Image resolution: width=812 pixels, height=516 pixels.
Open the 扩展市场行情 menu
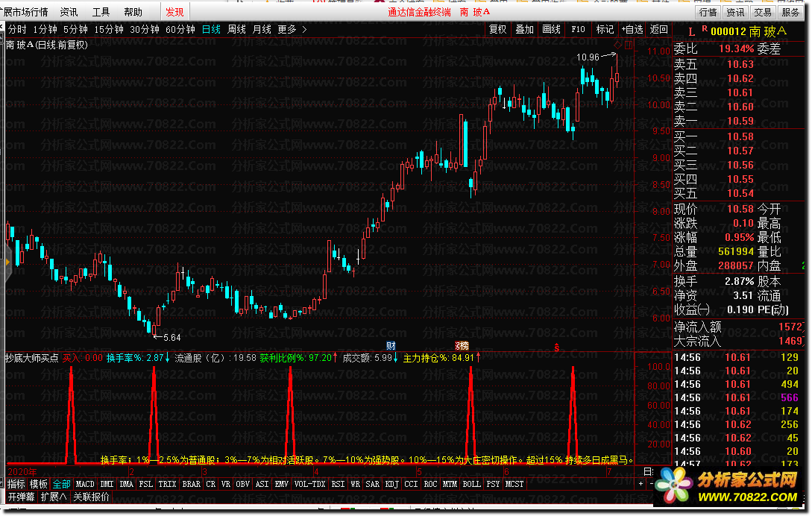(x=24, y=12)
